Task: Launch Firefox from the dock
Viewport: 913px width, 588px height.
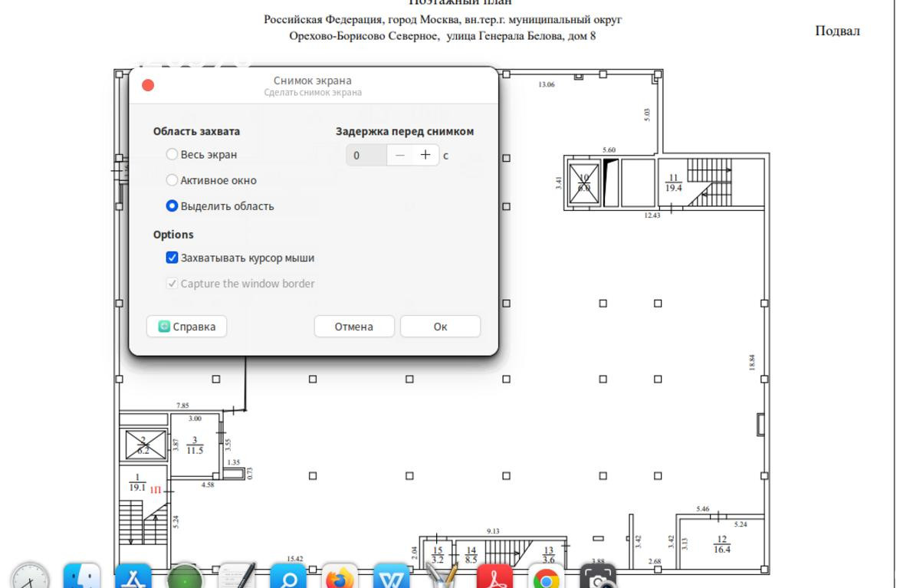Action: (x=340, y=577)
